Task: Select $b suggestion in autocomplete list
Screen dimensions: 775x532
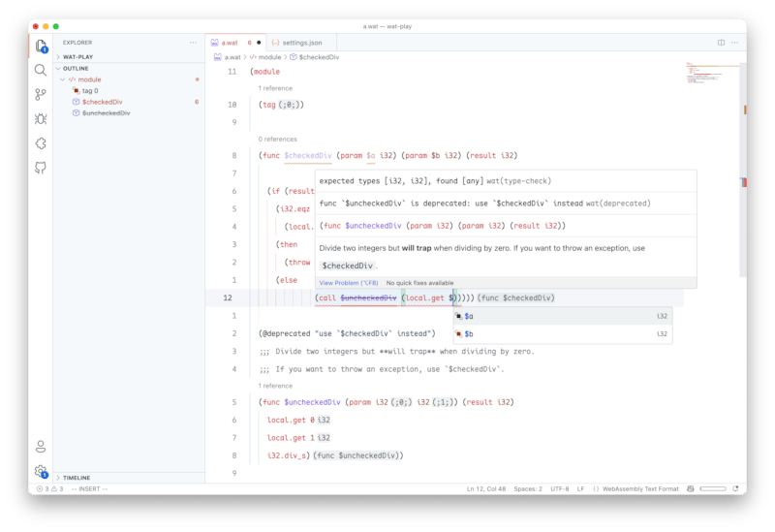Action: click(469, 334)
